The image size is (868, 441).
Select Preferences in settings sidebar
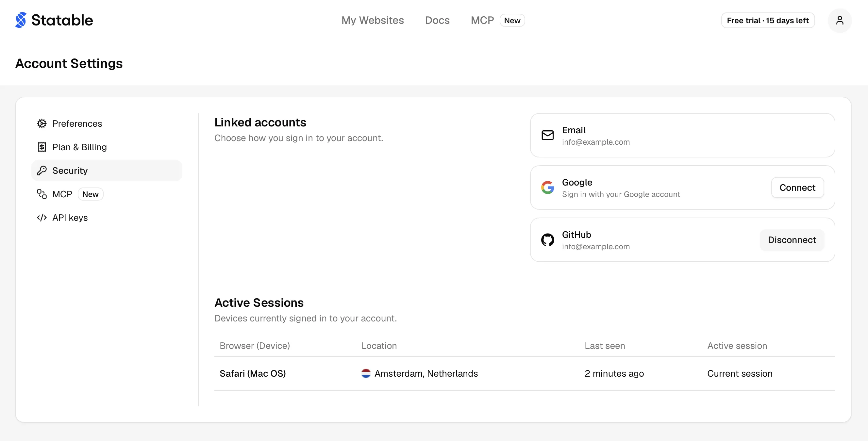(x=107, y=123)
